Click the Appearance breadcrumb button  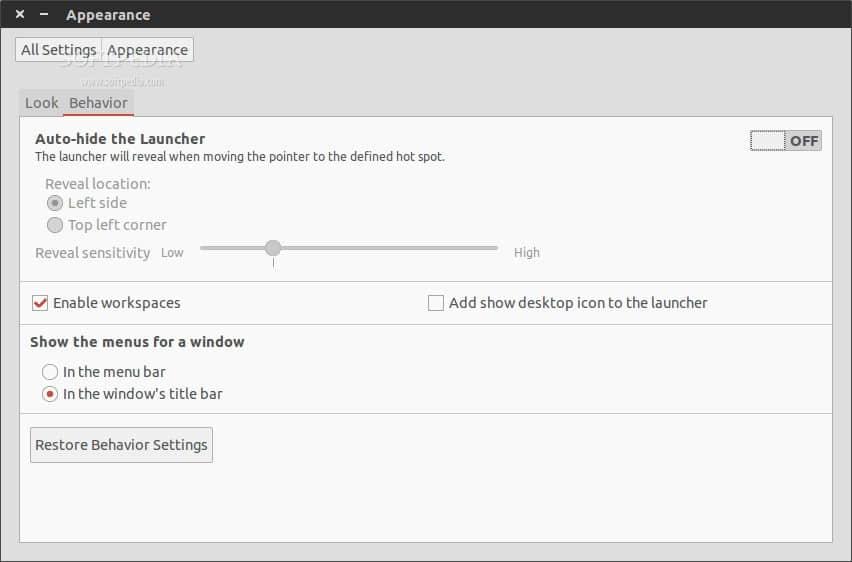pyautogui.click(x=147, y=50)
